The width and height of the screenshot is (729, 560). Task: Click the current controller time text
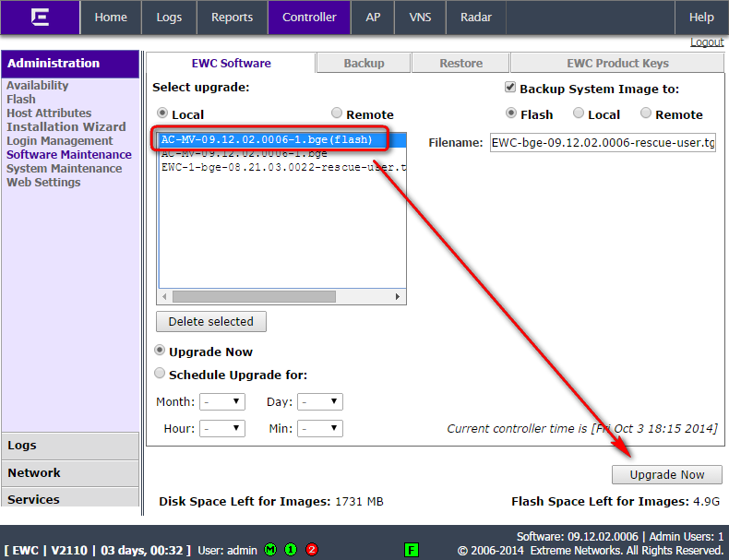(x=582, y=428)
